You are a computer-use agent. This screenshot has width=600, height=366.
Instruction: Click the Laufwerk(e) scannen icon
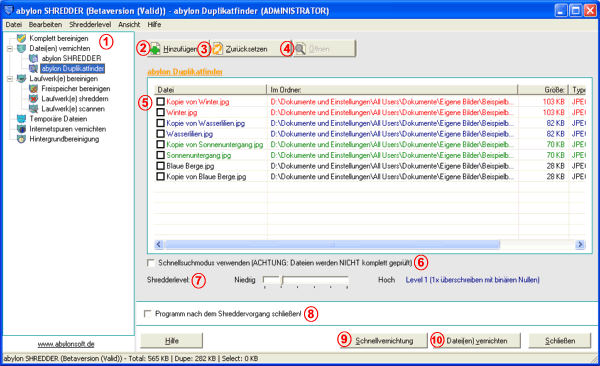[x=34, y=109]
